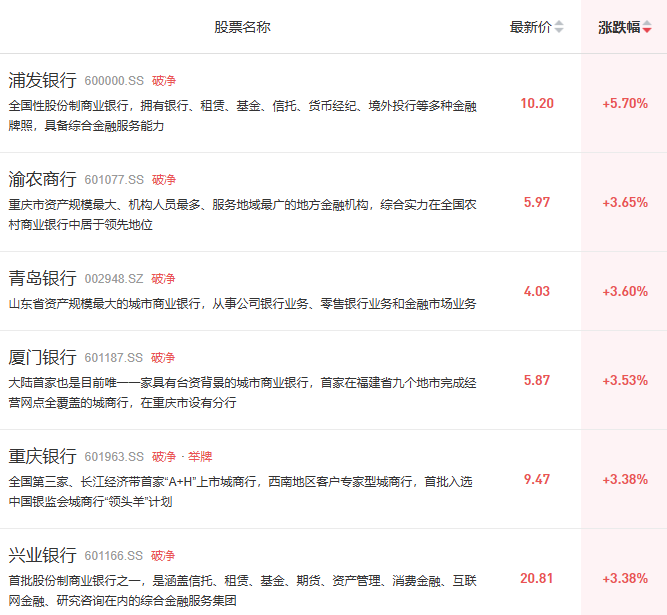Click the 10.20 latest price value
The image size is (667, 615).
coord(537,103)
